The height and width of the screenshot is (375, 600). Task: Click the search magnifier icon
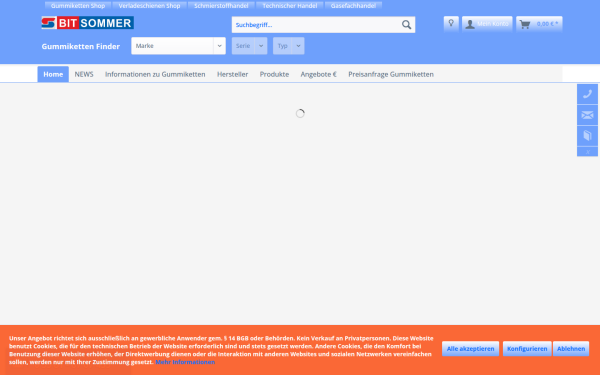coord(406,25)
